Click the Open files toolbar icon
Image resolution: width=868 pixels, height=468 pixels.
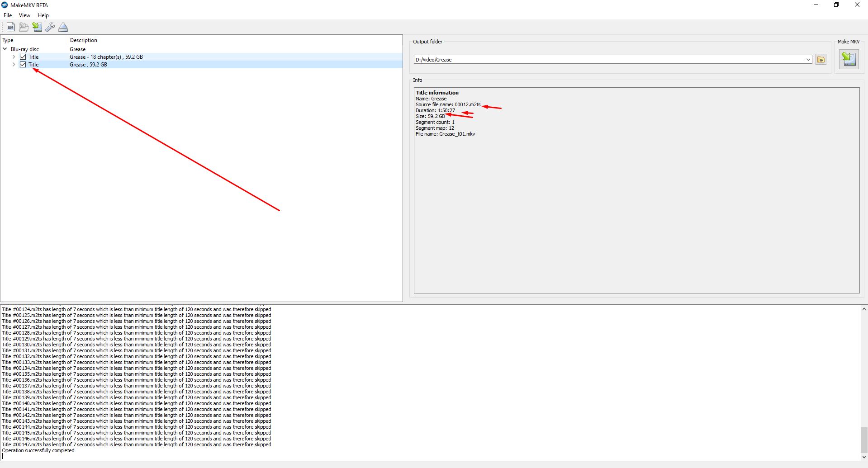[x=10, y=27]
